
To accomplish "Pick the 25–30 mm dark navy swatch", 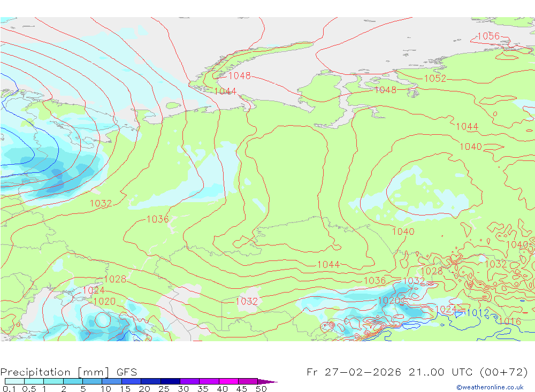I will pos(170,381).
